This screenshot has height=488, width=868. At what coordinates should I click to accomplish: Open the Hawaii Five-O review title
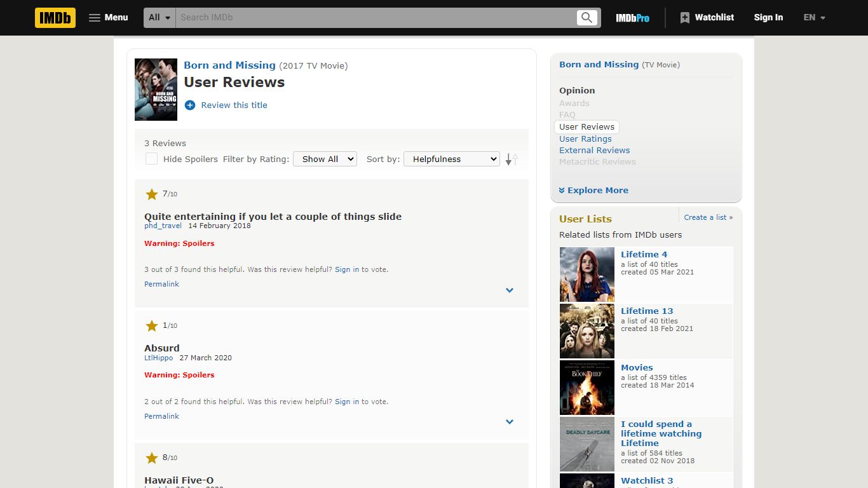[x=179, y=480]
